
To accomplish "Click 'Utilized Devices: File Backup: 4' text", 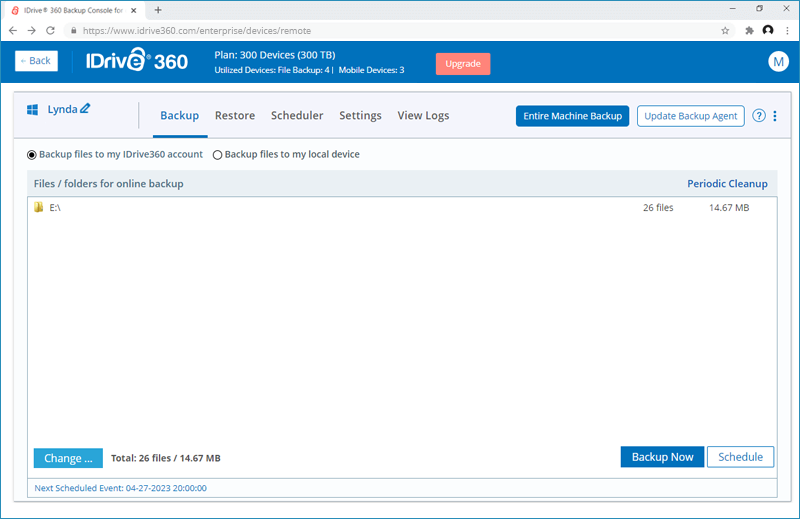I will point(272,70).
